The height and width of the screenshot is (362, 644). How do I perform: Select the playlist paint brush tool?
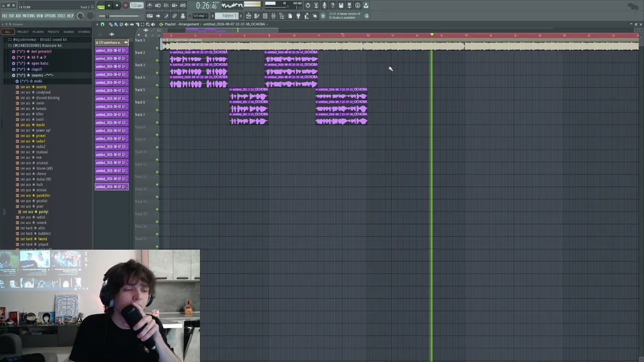116,24
